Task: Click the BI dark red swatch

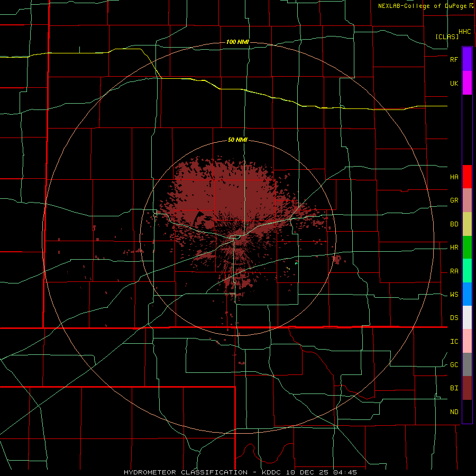Action: click(x=467, y=388)
